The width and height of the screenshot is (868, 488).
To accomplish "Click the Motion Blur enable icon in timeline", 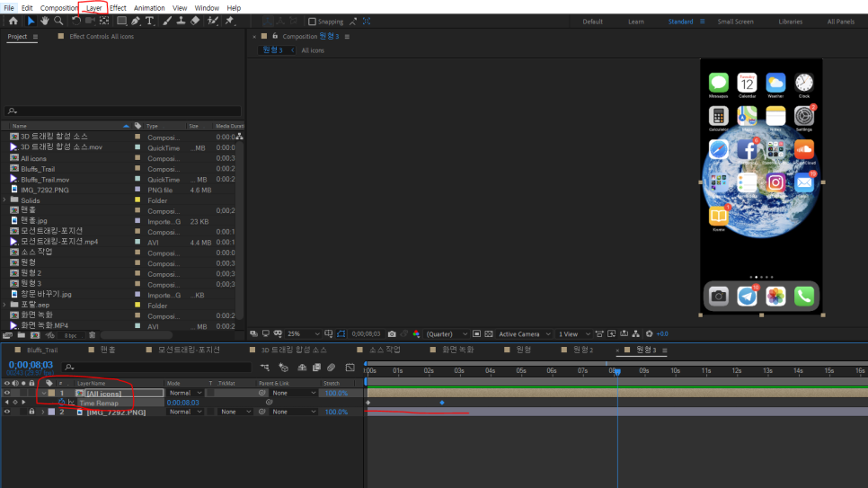I will click(x=331, y=368).
